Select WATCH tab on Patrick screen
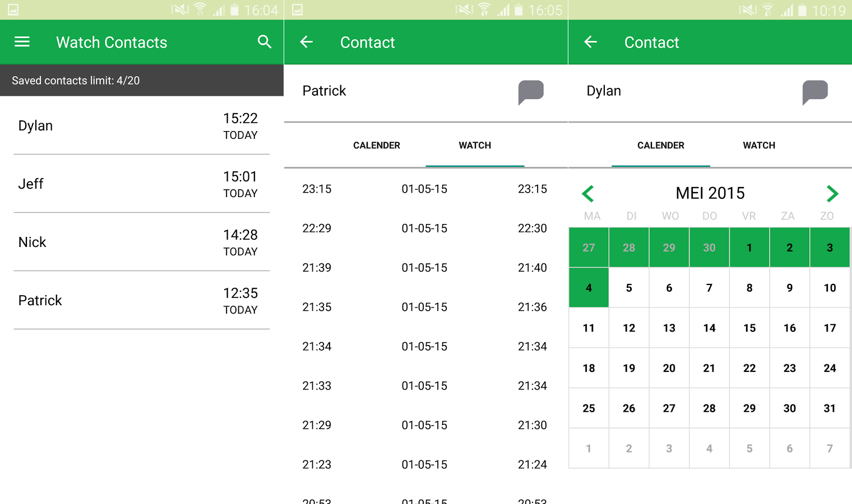Image resolution: width=852 pixels, height=504 pixels. pos(475,145)
